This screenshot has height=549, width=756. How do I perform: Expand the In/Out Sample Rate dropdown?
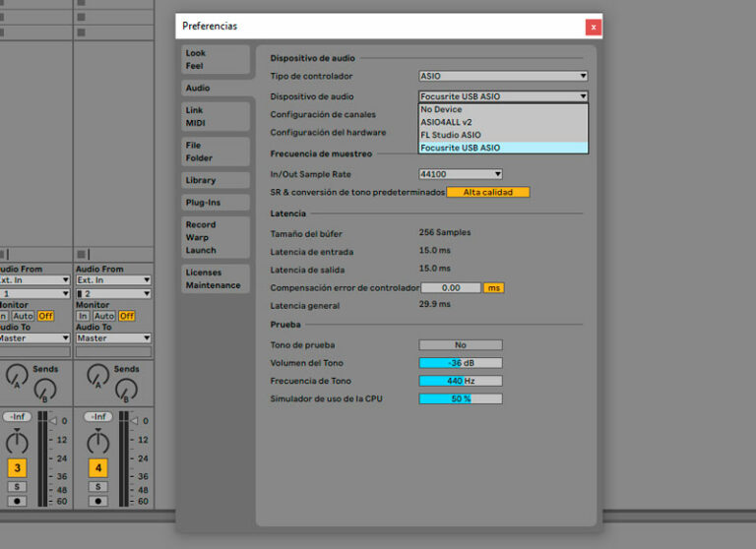pos(461,174)
